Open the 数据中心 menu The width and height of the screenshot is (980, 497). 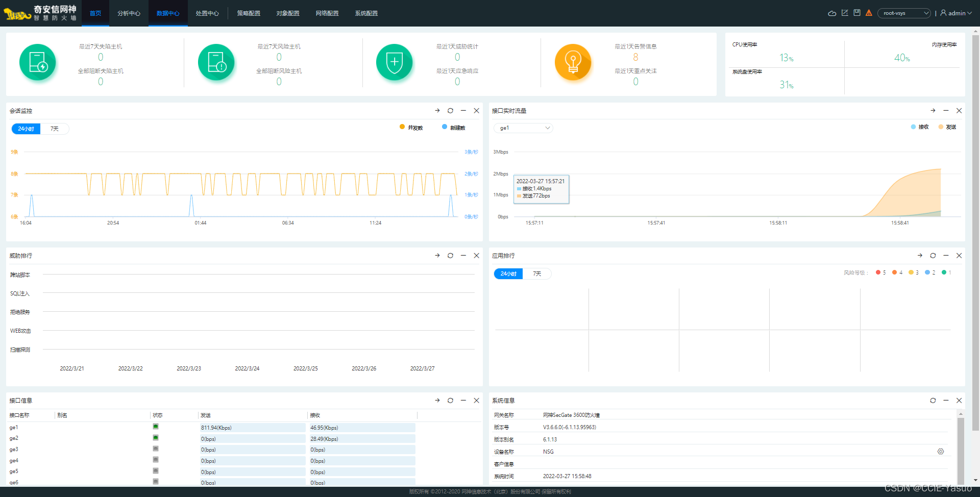click(x=168, y=13)
